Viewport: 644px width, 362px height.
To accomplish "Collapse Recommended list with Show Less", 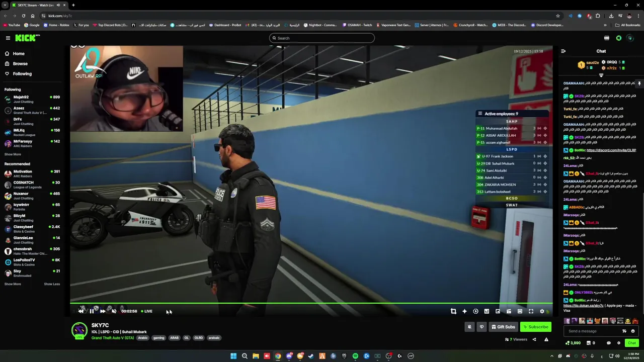I will coord(52,284).
